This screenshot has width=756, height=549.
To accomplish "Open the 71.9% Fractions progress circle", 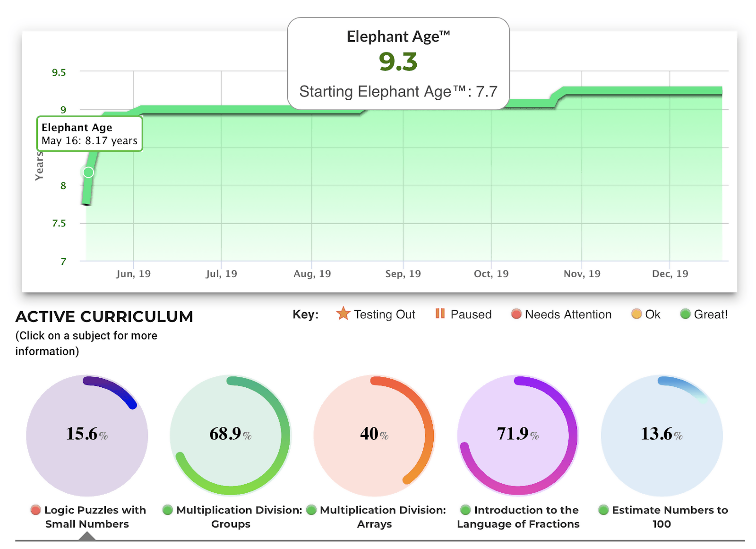I will (518, 435).
